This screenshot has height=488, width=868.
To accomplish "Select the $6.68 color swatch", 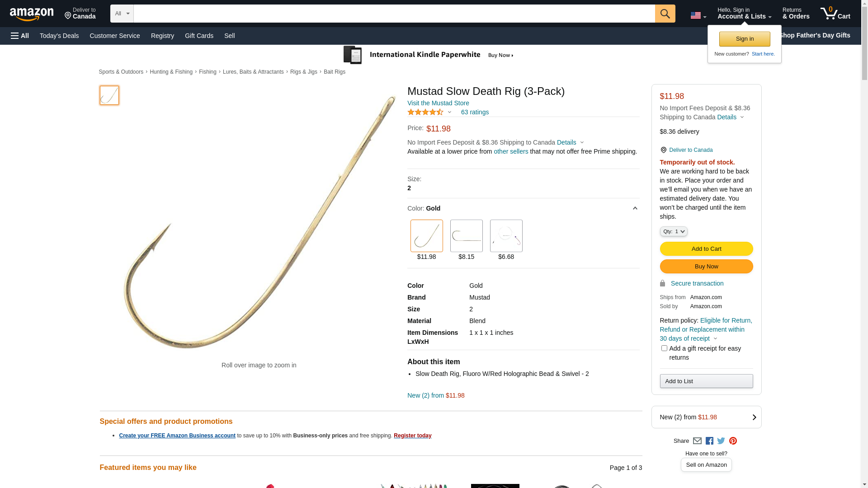I will tap(506, 236).
